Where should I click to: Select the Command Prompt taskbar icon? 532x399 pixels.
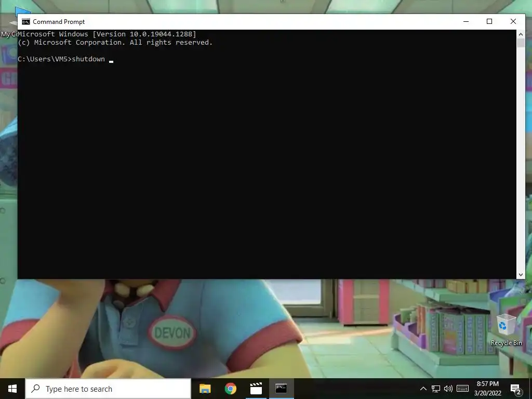tap(281, 389)
